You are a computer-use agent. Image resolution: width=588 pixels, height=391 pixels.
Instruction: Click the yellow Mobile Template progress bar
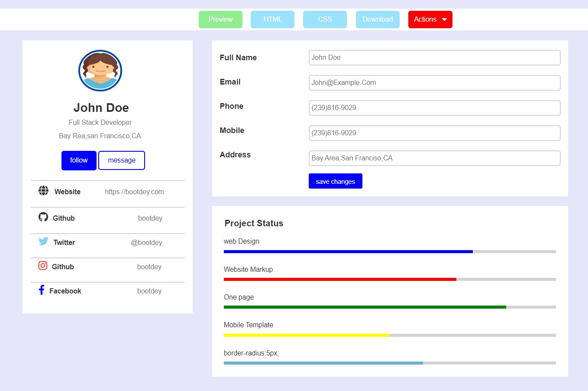pos(307,335)
